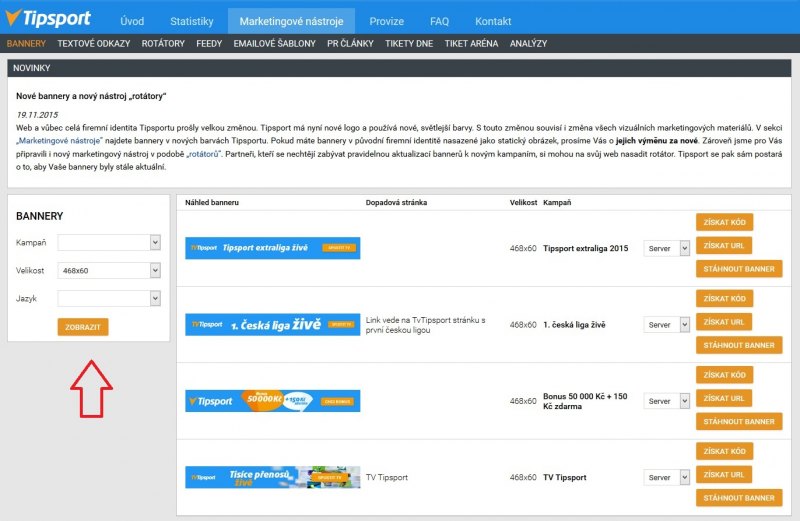Follow the „rotátorů" link in the news
The height and width of the screenshot is (521, 800).
click(x=203, y=154)
